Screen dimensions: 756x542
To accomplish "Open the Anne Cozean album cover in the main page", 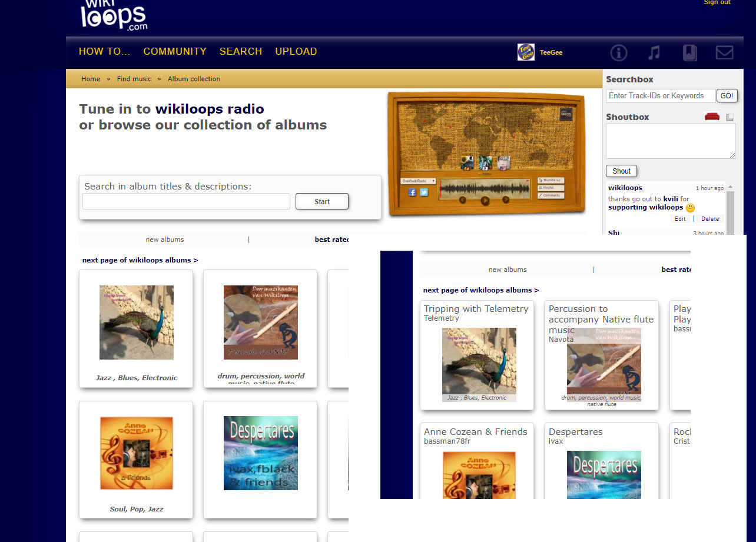I will [x=137, y=453].
